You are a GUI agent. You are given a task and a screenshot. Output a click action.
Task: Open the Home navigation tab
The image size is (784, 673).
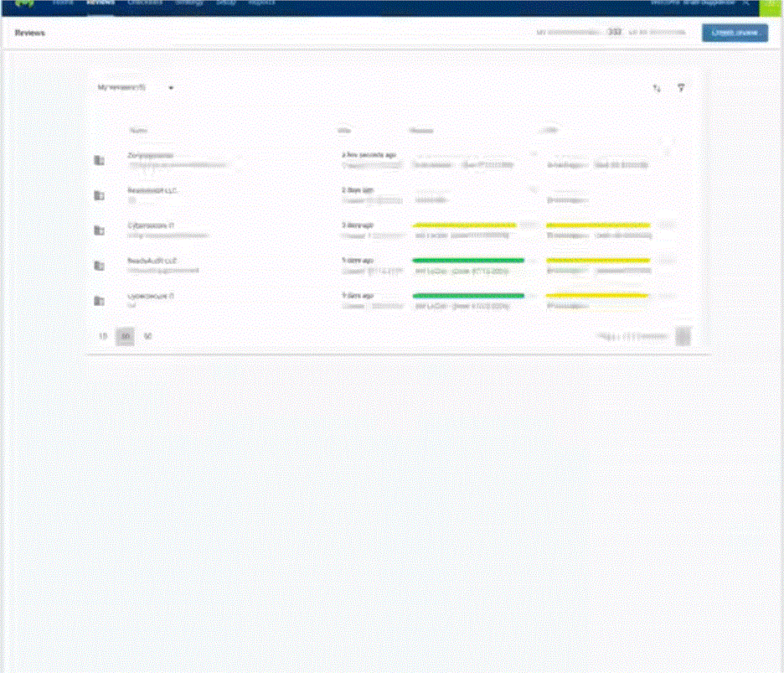[x=64, y=3]
